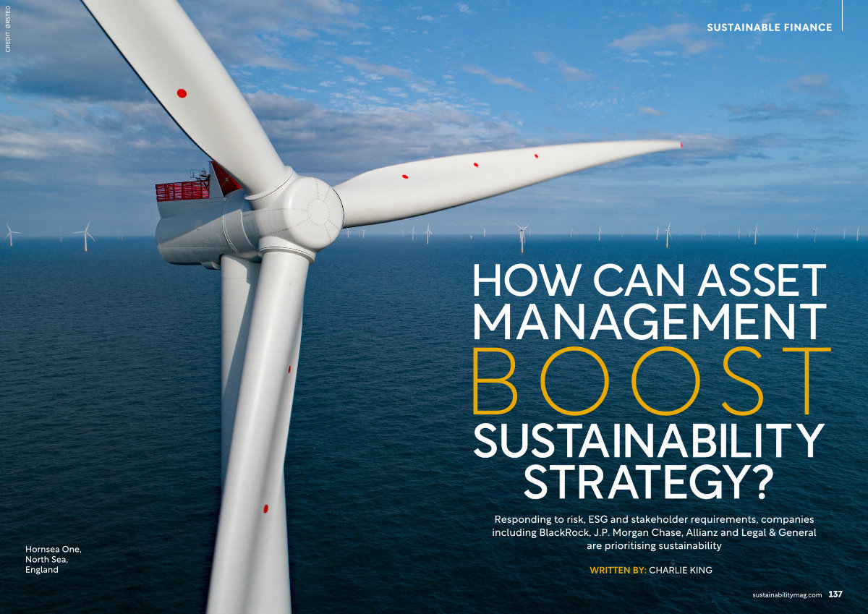Click the yellow BOOST headline word
The image size is (868, 614).
(650, 382)
